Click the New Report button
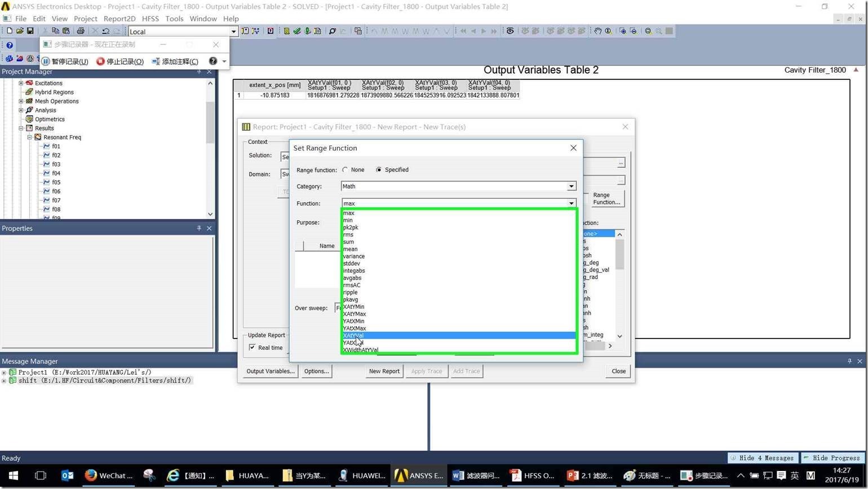 pos(384,371)
